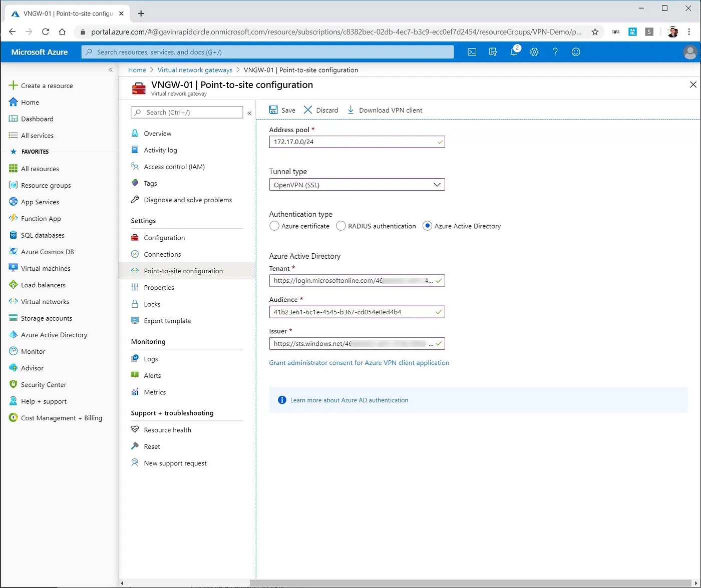Collapse the resource menu panel
The image size is (701, 588).
(249, 113)
